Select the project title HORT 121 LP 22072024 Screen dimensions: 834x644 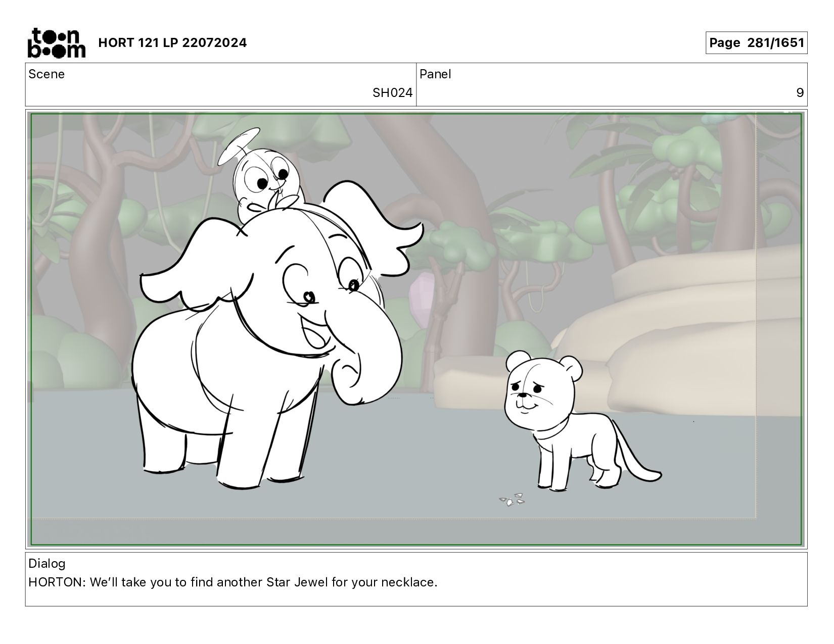172,43
